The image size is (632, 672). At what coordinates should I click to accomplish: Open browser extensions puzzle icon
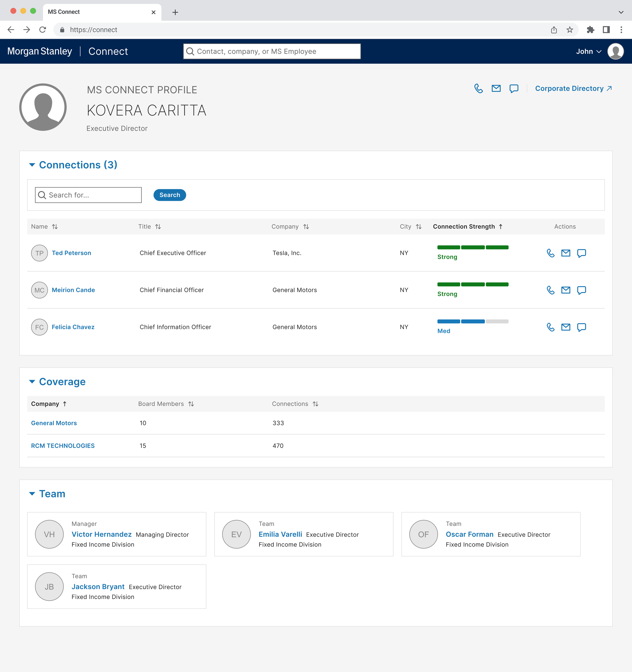click(591, 30)
